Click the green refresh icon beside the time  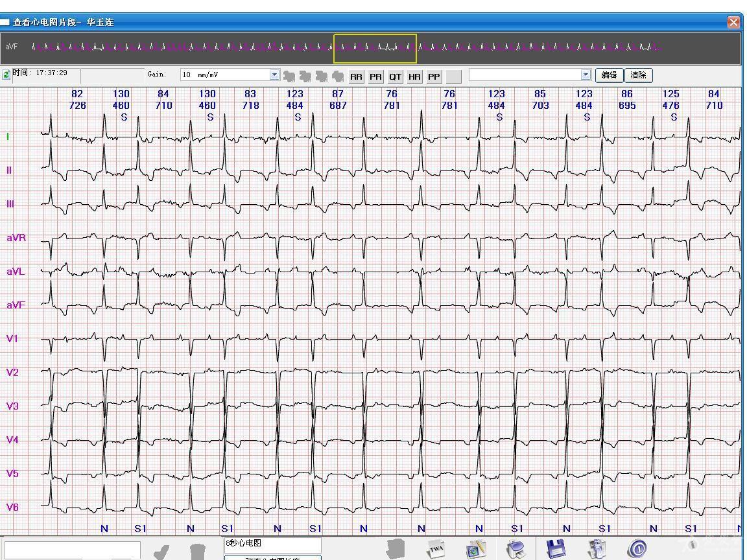coord(6,75)
